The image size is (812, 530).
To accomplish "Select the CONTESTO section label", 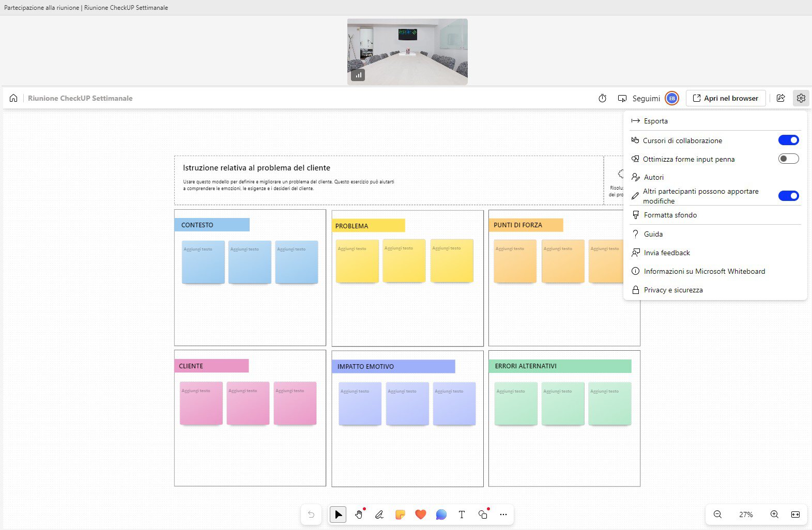I will 212,225.
